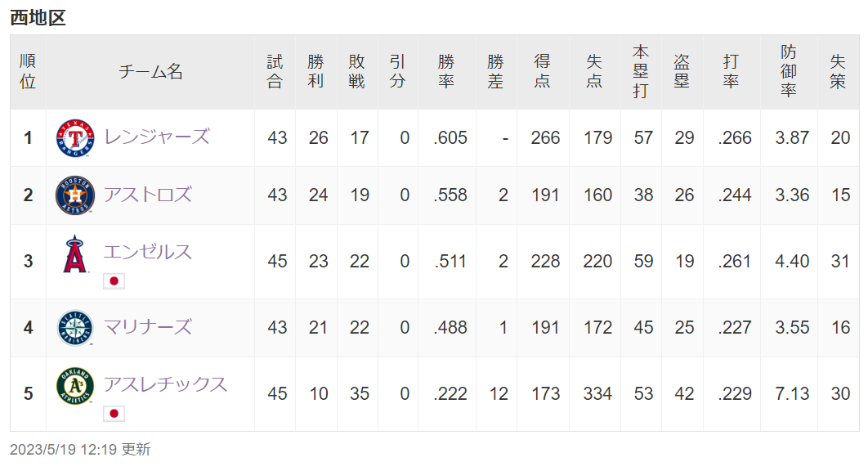Screen dimensions: 868x471
Task: Click the Angels halo A logo
Action: pyautogui.click(x=75, y=253)
